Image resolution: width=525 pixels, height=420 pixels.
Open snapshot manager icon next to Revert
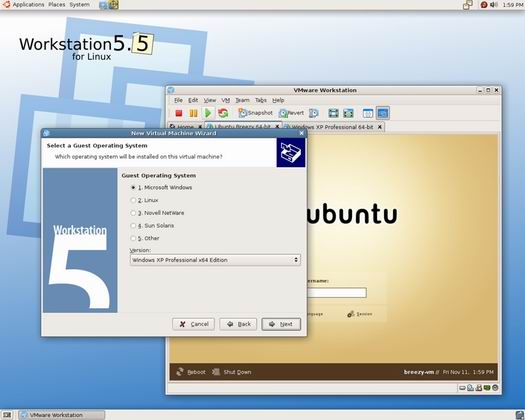point(314,113)
